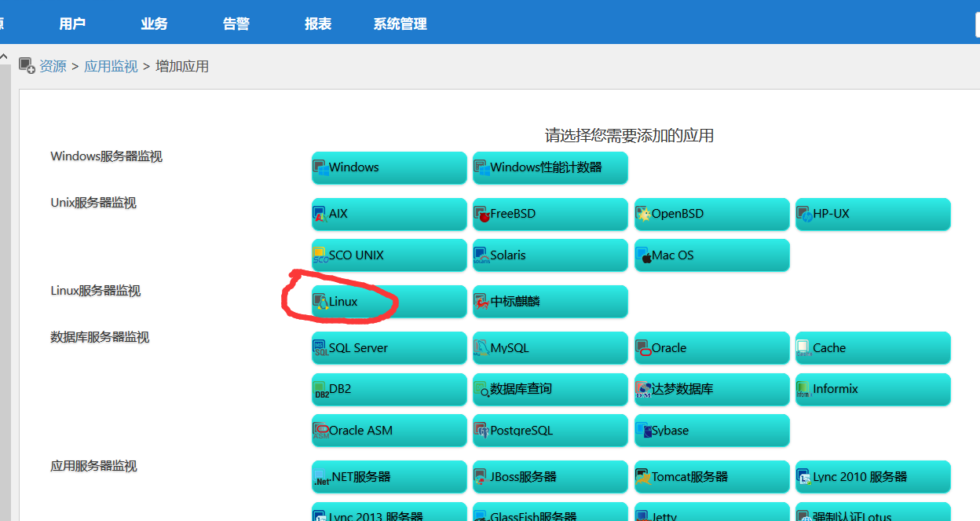Viewport: 980px width, 521px height.
Task: Click the MySQL dolphin icon
Action: [482, 348]
